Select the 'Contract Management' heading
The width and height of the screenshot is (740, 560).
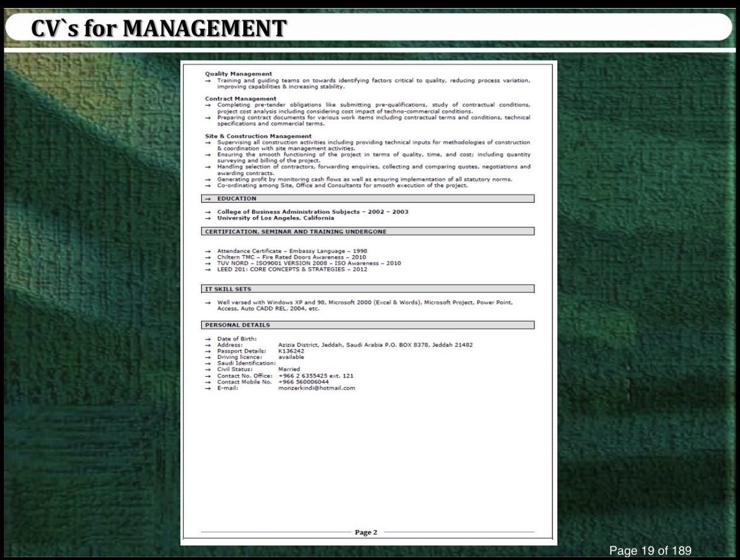240,99
